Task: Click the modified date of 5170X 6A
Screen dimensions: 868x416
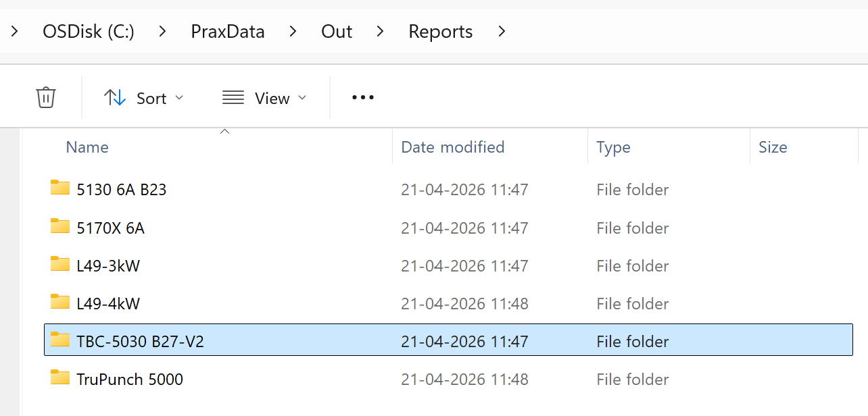Action: point(464,228)
